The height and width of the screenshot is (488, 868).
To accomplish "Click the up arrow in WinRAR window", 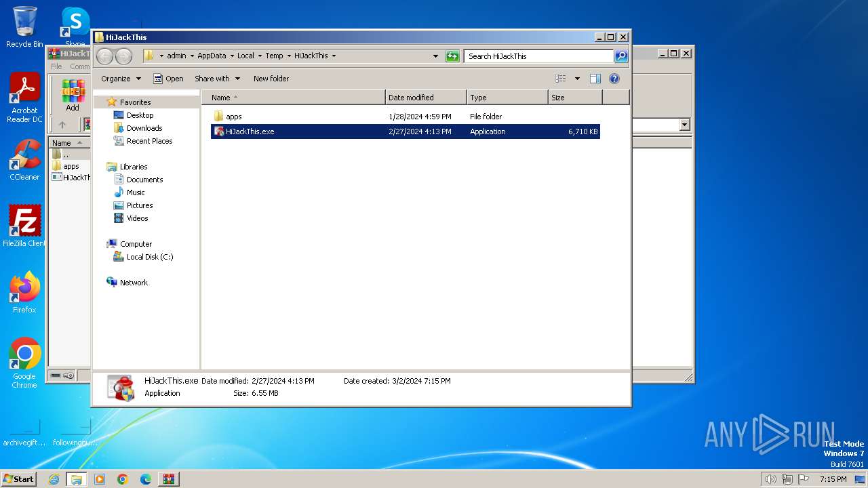I will pos(62,125).
